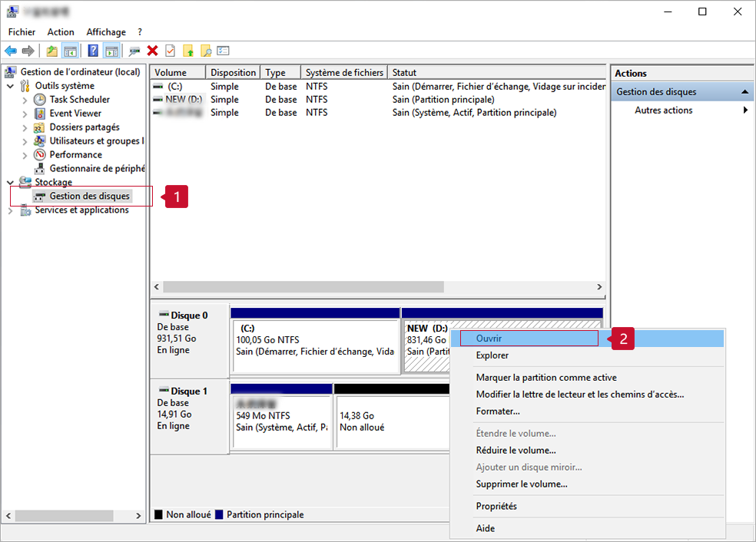Collapse the Stockage tree node
756x542 pixels.
tap(10, 183)
